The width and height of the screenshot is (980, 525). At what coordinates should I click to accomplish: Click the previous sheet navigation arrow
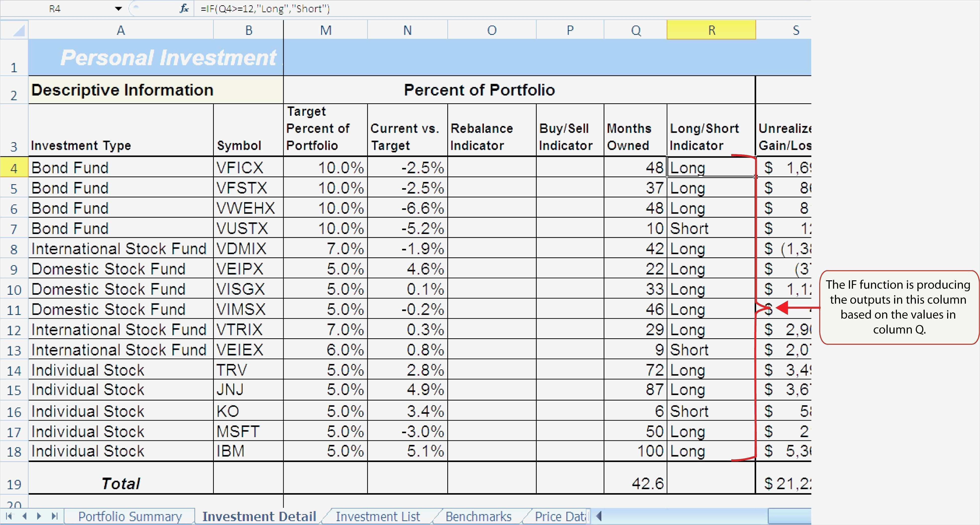tap(24, 516)
